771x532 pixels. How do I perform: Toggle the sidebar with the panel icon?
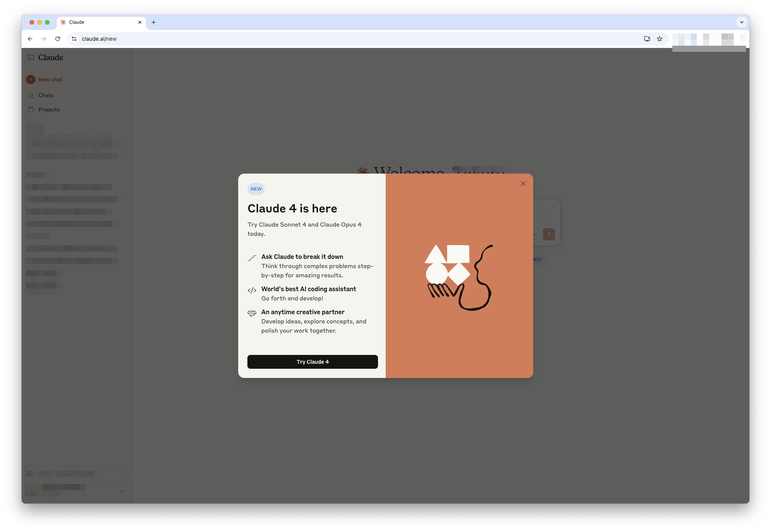31,57
